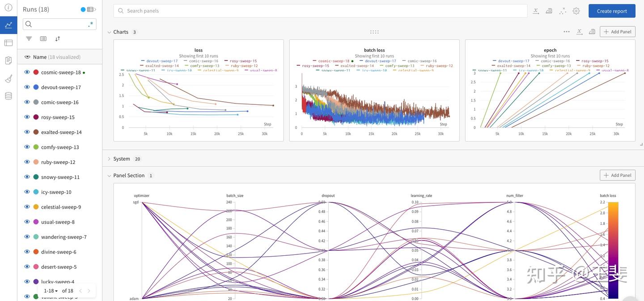Screen dimensions: 644x301
Task: Click the Create report button
Action: [612, 11]
